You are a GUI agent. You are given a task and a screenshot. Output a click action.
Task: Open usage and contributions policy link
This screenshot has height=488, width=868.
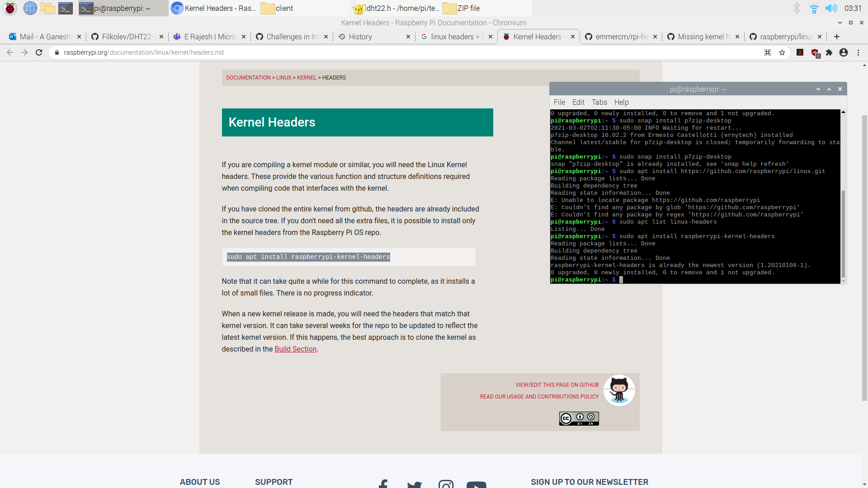(x=539, y=397)
